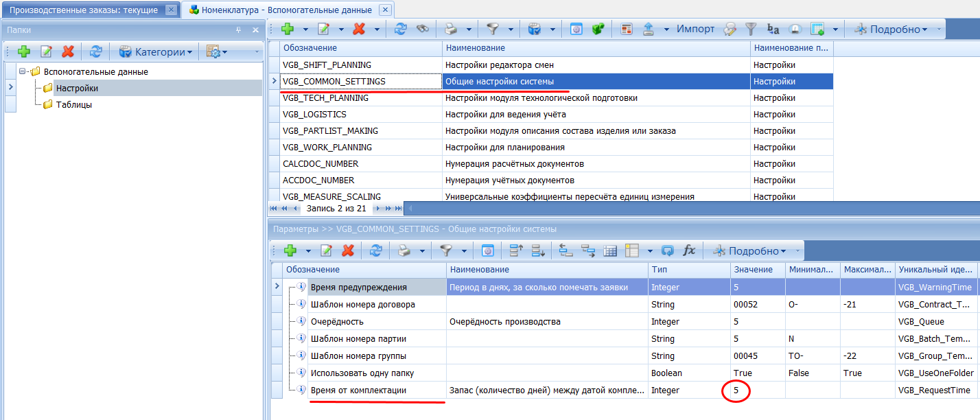Click the printer icon in the top toolbar
This screenshot has width=980, height=420.
pyautogui.click(x=450, y=29)
